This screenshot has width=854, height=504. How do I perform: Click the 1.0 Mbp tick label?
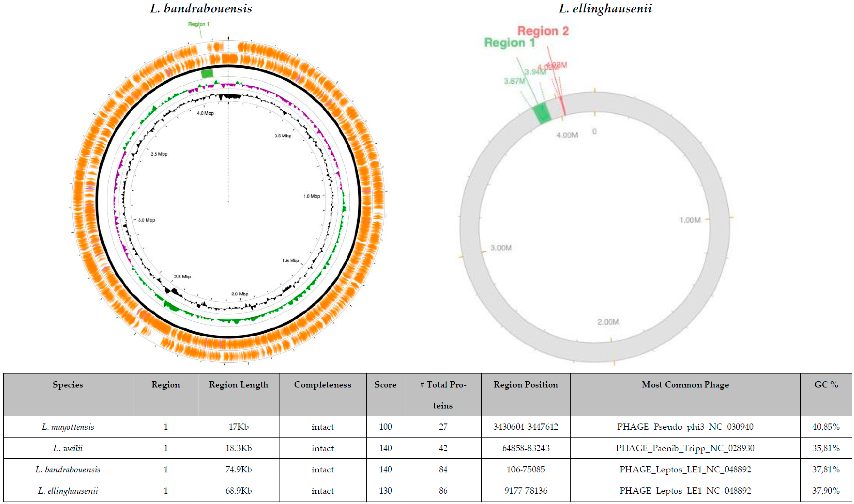tap(311, 196)
